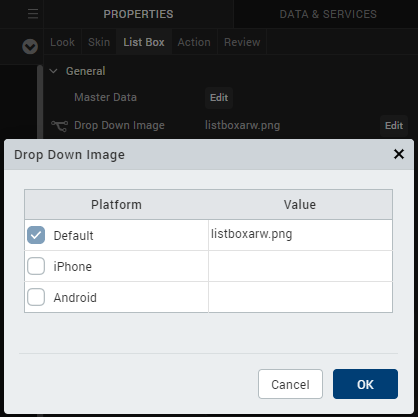This screenshot has height=417, width=418.
Task: Collapse the General section chevron
Action: click(53, 71)
